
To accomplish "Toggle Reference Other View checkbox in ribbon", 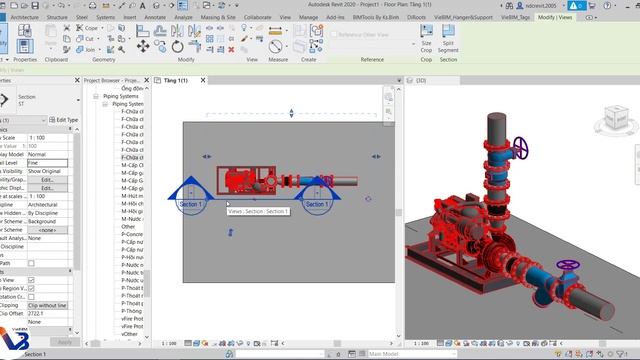I will (x=334, y=35).
